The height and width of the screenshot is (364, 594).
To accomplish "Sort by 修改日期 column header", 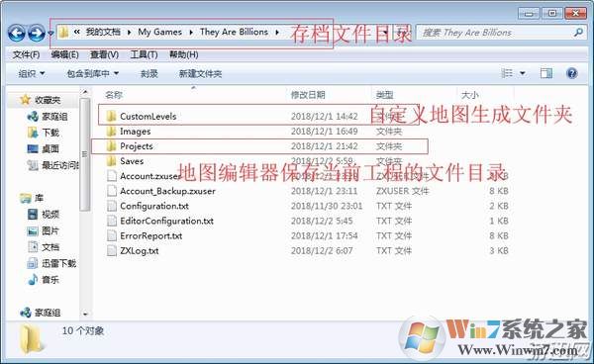I will (308, 95).
